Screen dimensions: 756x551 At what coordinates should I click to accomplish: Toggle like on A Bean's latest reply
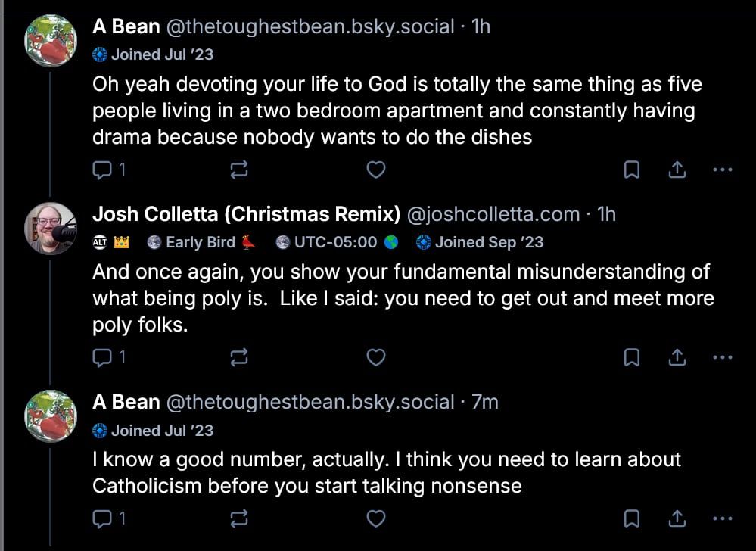click(376, 519)
